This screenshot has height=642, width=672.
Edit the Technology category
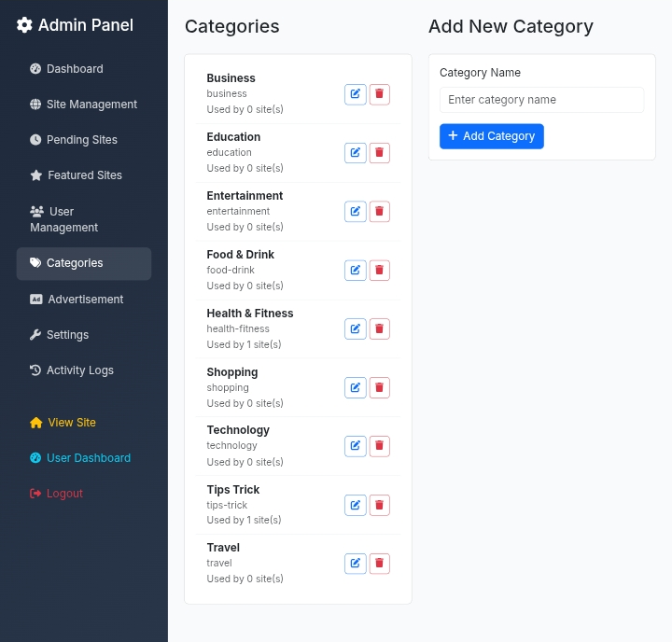356,446
